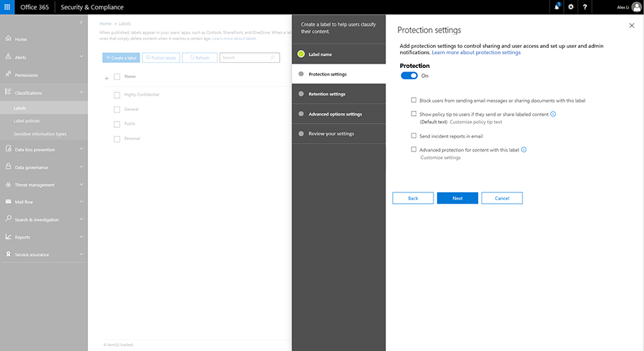
Task: Tick the Highly Confidential label checkbox
Action: pyautogui.click(x=117, y=95)
